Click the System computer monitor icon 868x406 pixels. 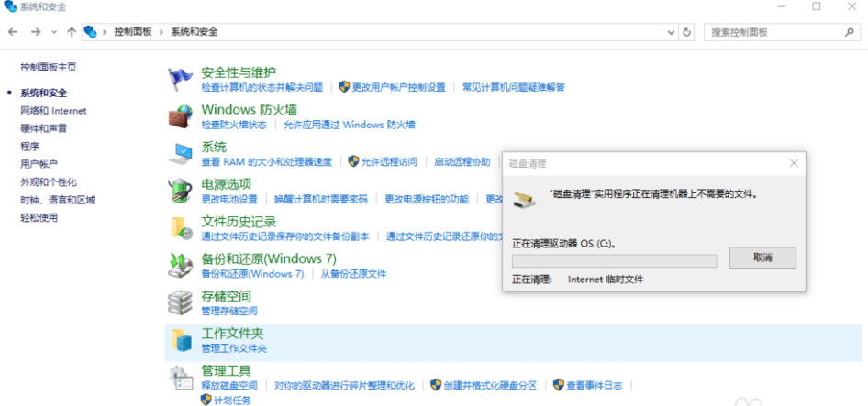pos(180,154)
